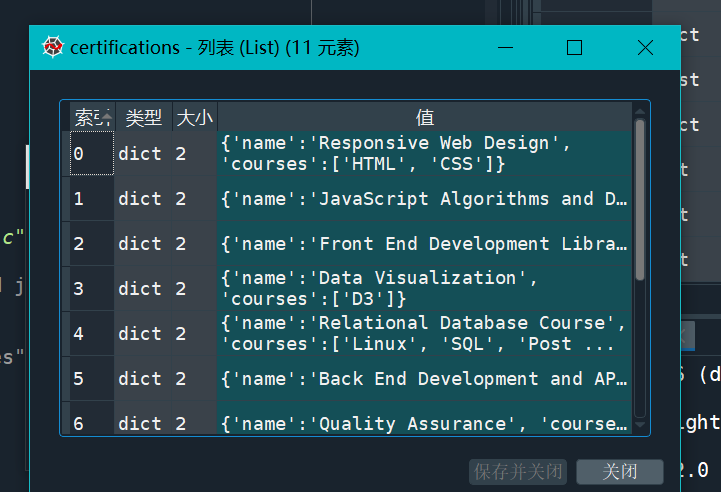Viewport: 721px width, 492px height.
Task: Sort by the 大小 column header
Action: 194,118
